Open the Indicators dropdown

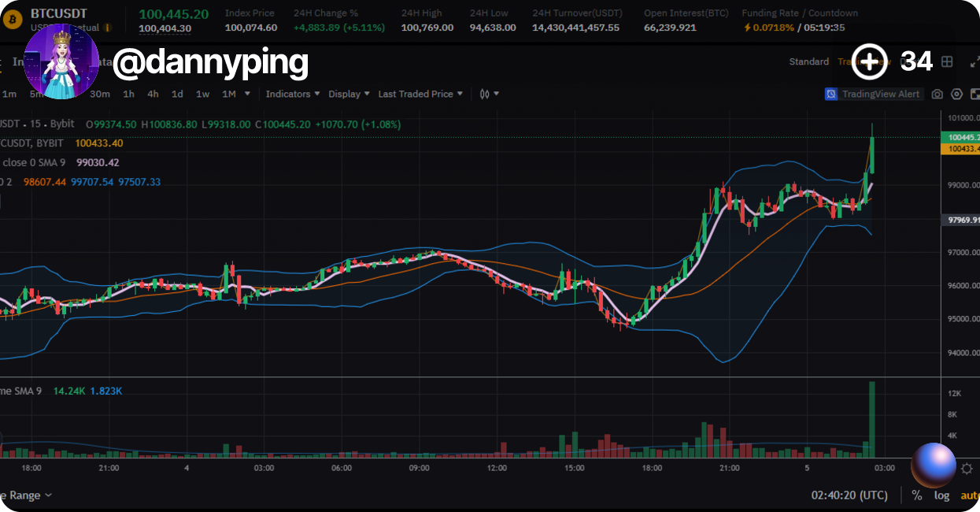point(292,94)
